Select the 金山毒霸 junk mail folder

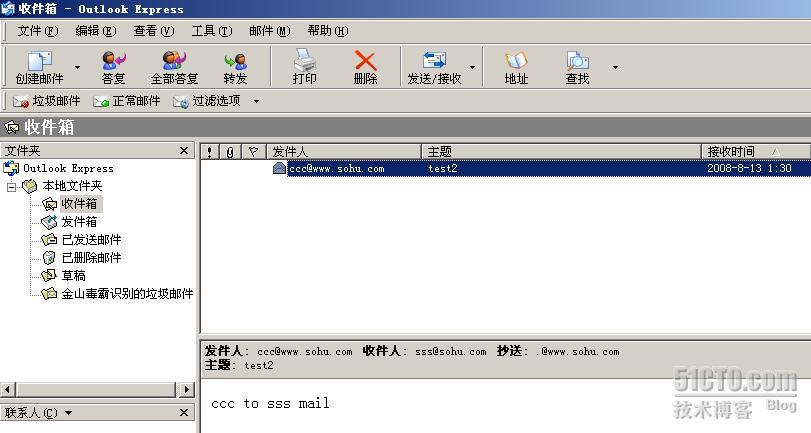(x=127, y=293)
